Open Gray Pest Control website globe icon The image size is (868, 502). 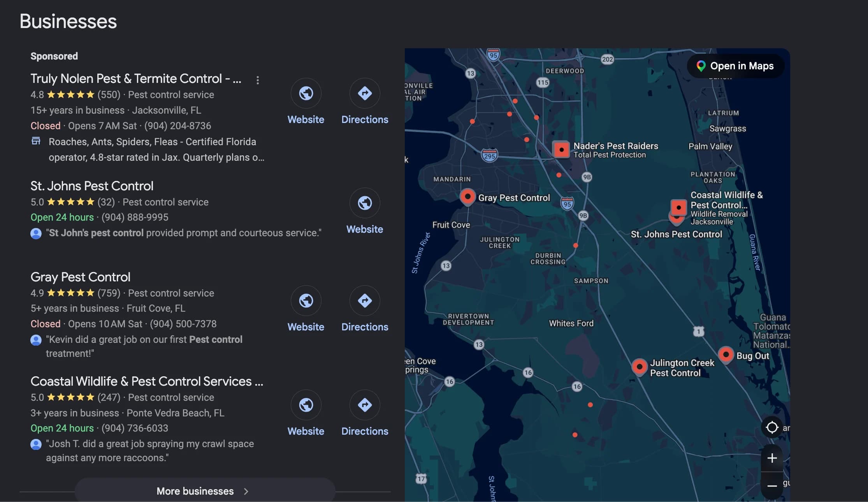coord(306,301)
